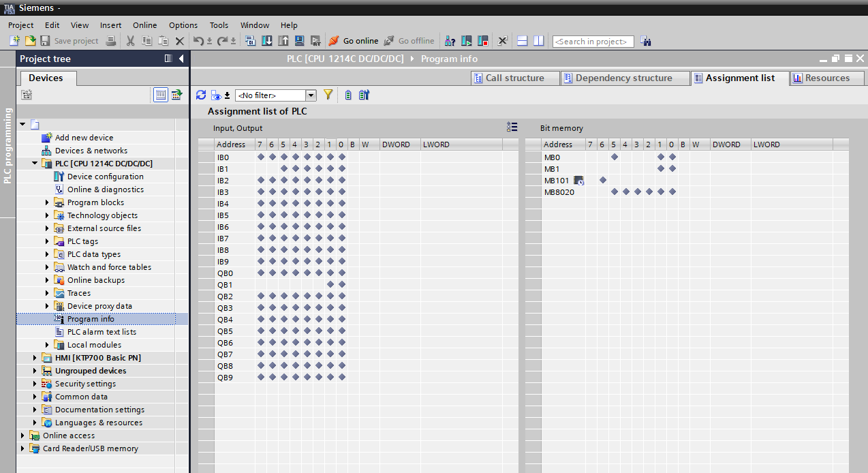This screenshot has width=868, height=473.
Task: Click the refresh assignment list icon
Action: 201,95
